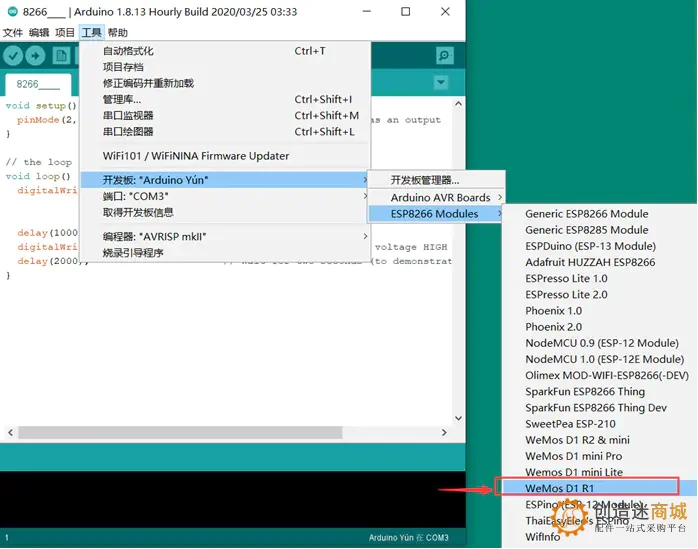Click horizontal scrollbar left arrow
This screenshot has width=698, height=549.
(11, 432)
